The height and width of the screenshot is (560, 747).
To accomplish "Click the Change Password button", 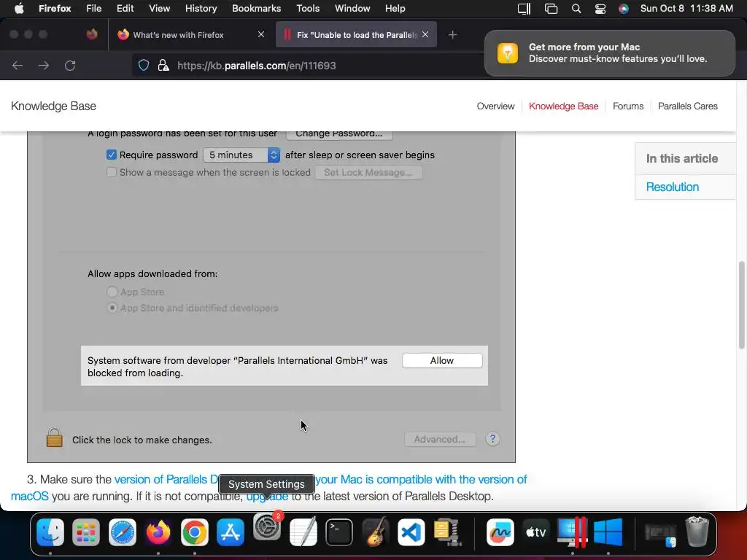I will coord(339,135).
